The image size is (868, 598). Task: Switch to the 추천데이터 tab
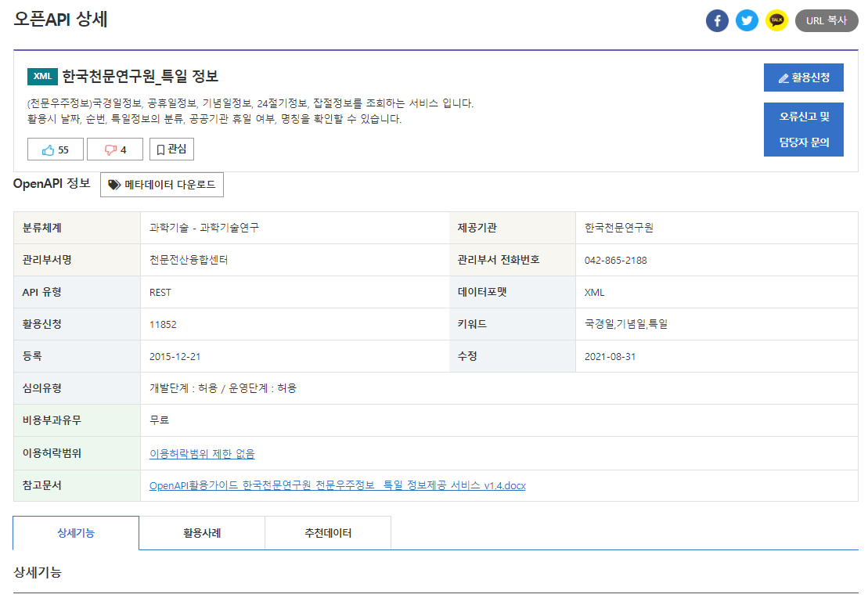point(328,533)
